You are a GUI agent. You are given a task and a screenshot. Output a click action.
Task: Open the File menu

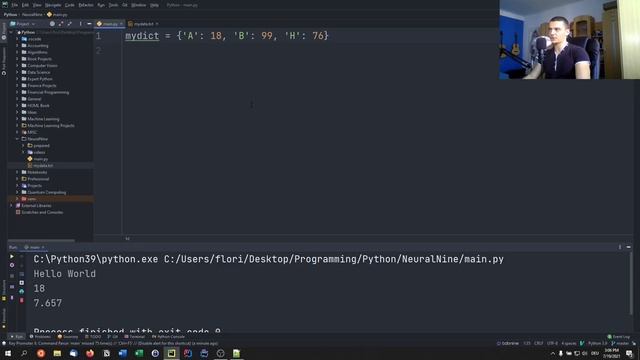[15, 5]
